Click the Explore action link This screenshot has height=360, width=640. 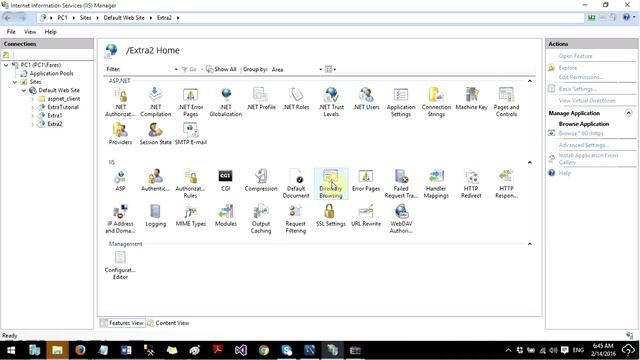pos(568,68)
